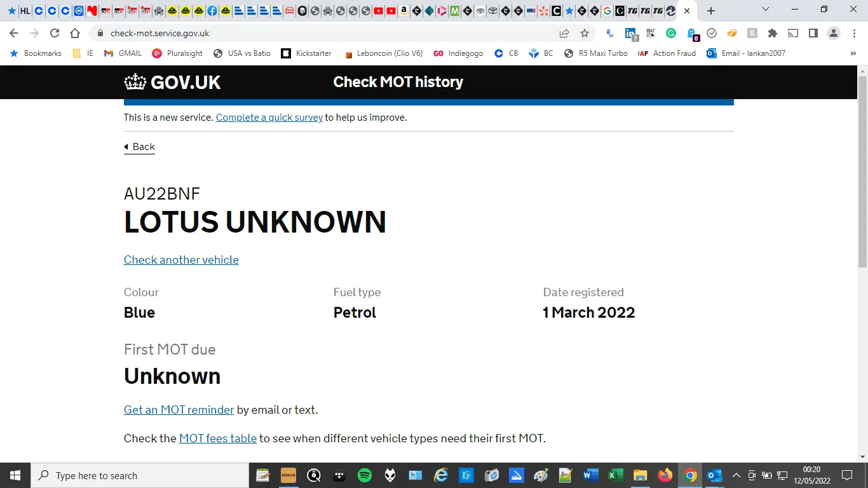Open Spotify from the taskbar
The height and width of the screenshot is (488, 868).
[x=364, y=475]
